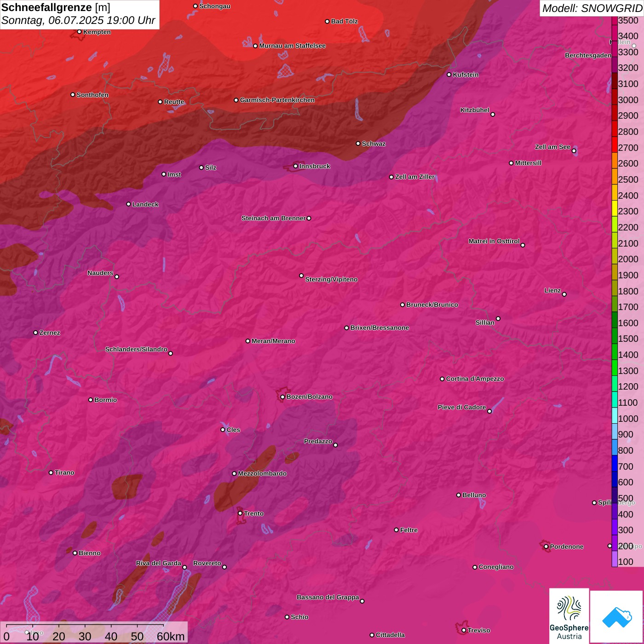Select the Zell am See label

pos(552,147)
